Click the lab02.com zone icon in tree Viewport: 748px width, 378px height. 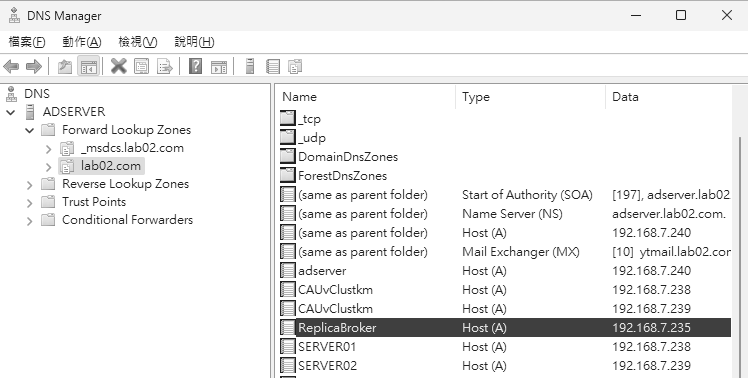[x=67, y=167]
